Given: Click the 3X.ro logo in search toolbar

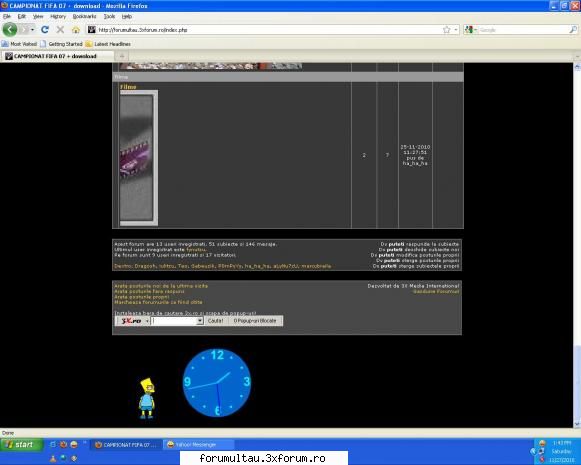Looking at the screenshot, I should 131,321.
